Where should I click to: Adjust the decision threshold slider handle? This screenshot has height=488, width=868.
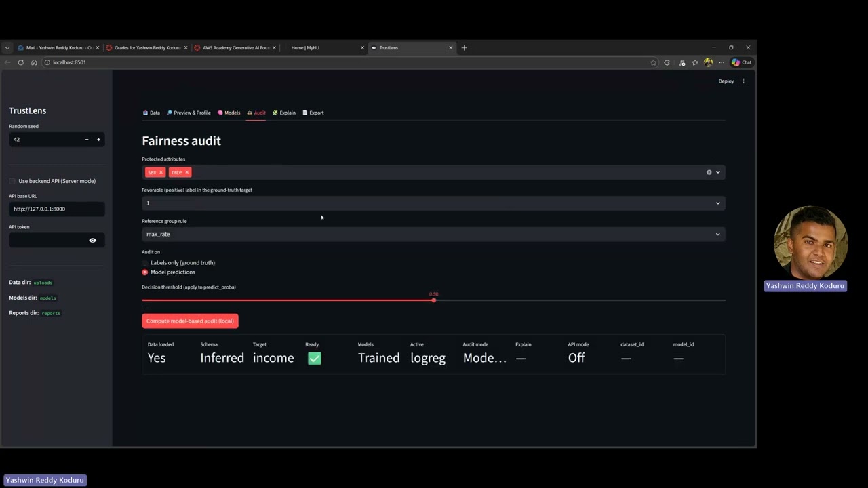433,300
